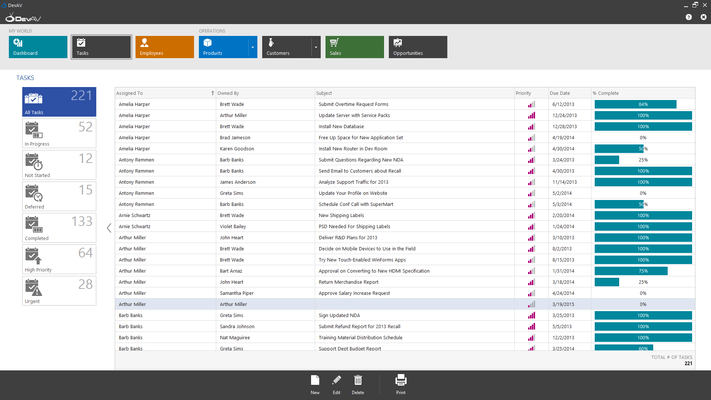This screenshot has height=400, width=711.
Task: Sort by % Complete column header
Action: pyautogui.click(x=643, y=93)
